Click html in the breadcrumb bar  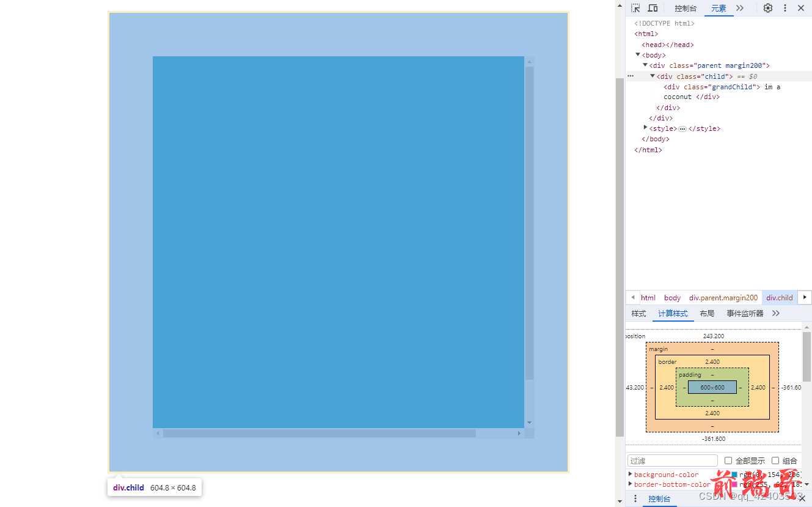[x=648, y=298]
